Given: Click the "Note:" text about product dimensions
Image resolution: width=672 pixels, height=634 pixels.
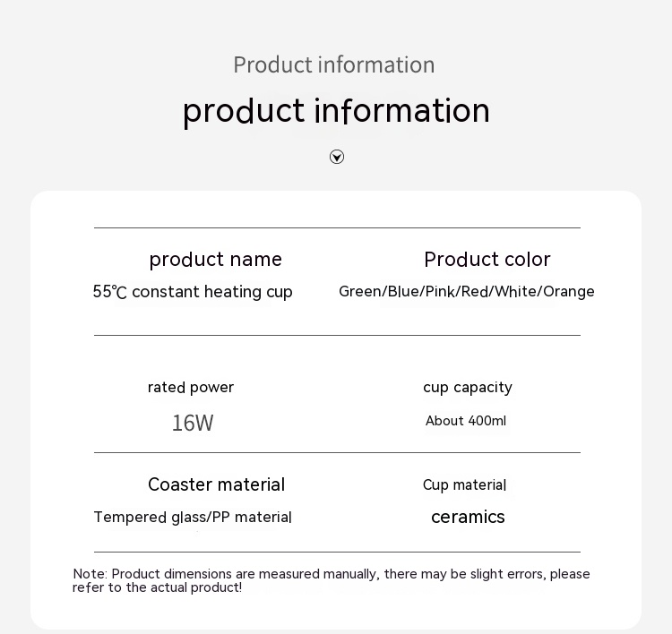Looking at the screenshot, I should click(x=90, y=574).
